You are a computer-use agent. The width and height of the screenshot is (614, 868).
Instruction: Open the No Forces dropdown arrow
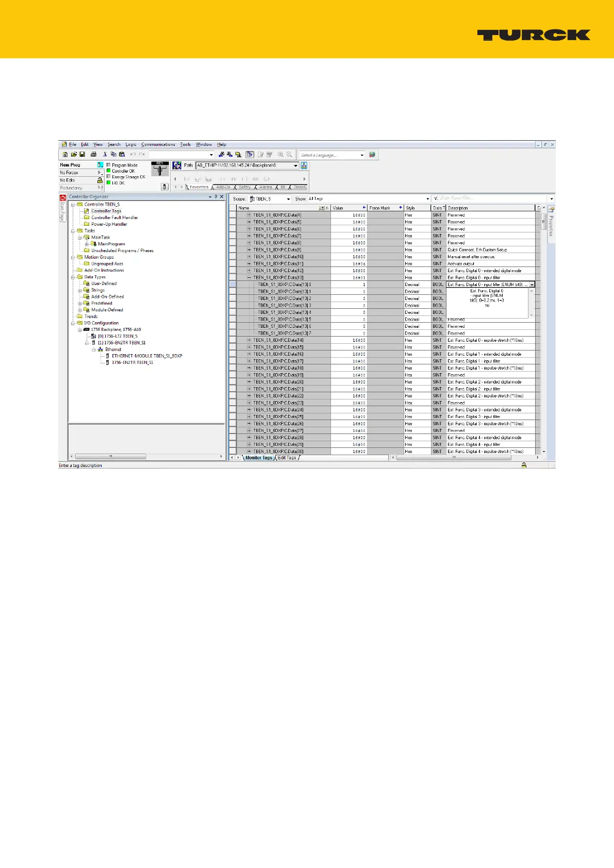[x=100, y=173]
